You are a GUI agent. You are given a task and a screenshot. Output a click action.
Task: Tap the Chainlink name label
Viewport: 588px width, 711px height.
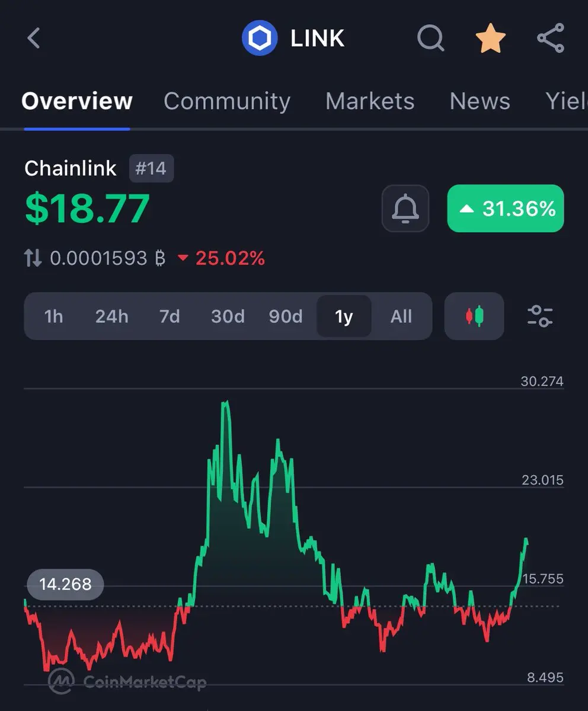(x=71, y=168)
